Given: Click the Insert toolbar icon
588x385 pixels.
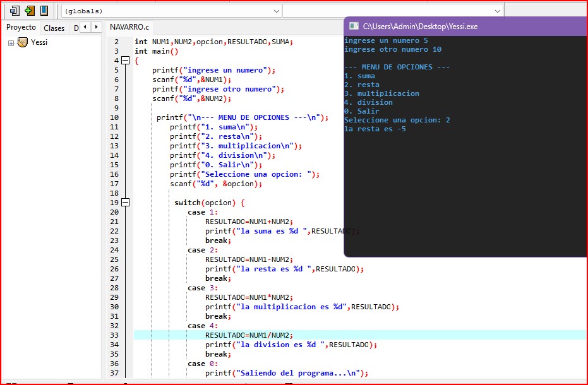Looking at the screenshot, I should click(15, 11).
